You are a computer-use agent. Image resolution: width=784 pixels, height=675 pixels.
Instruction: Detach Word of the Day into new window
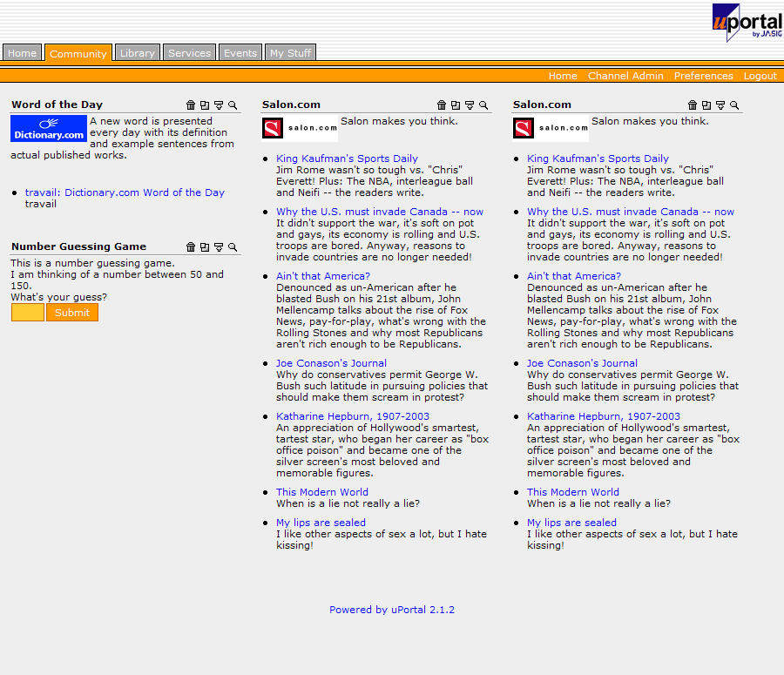(x=205, y=105)
